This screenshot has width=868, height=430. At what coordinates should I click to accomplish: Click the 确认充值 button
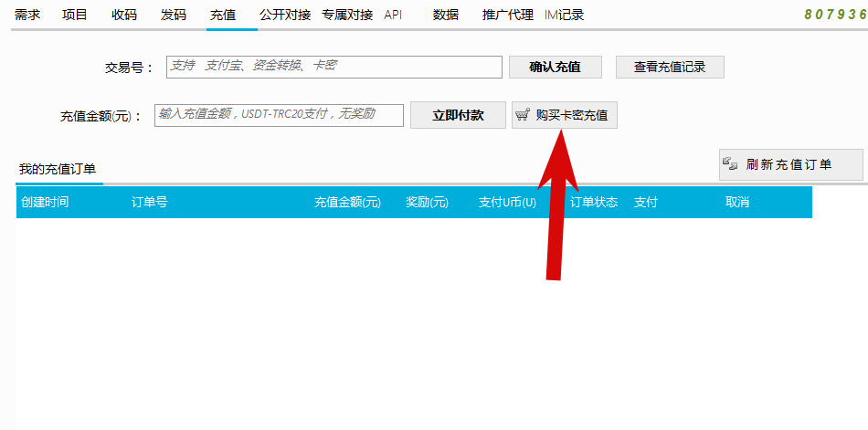(x=556, y=67)
